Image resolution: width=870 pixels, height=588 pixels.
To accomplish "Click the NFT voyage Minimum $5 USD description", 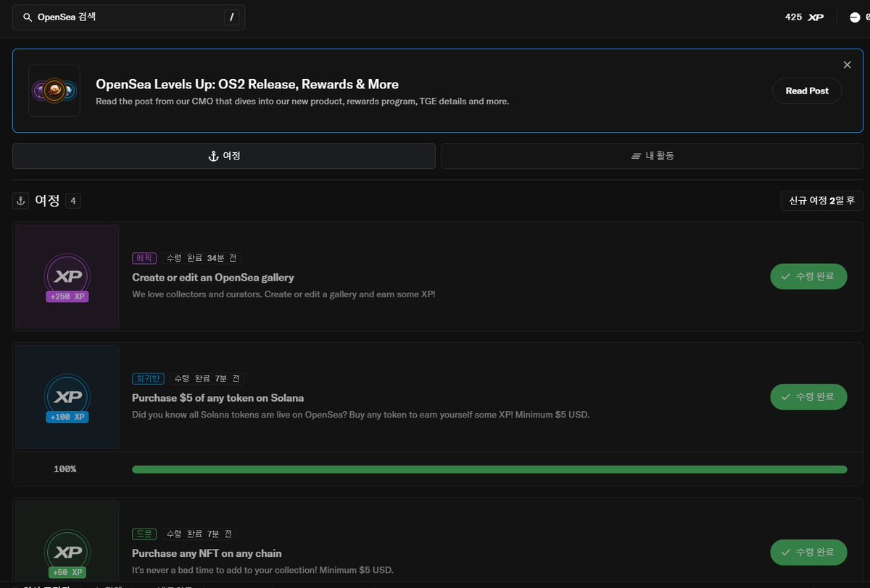I will pyautogui.click(x=262, y=570).
